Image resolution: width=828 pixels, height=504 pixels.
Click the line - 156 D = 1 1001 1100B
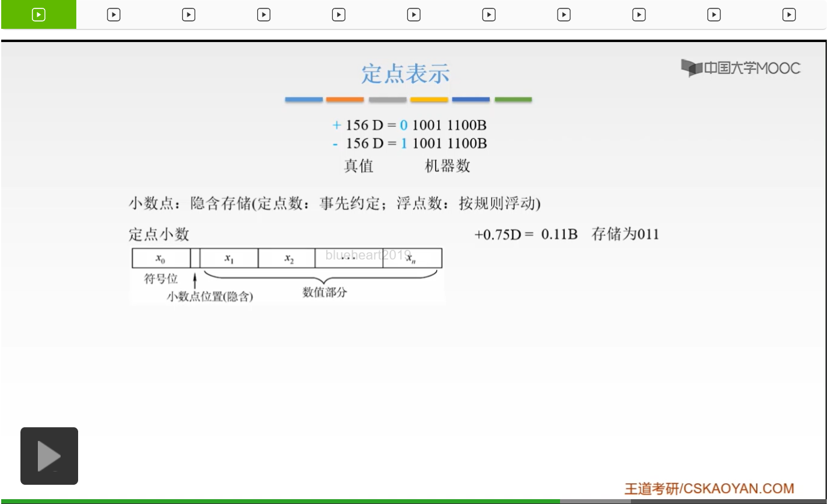409,144
